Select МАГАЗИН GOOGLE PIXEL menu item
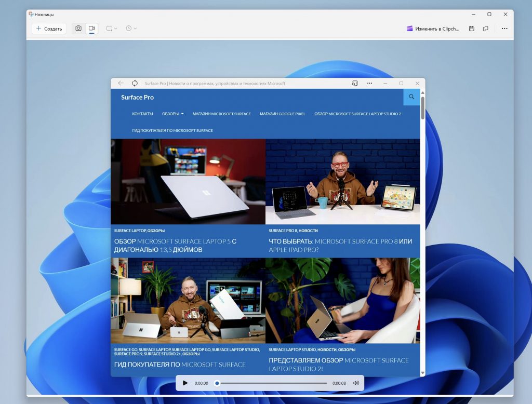 282,114
